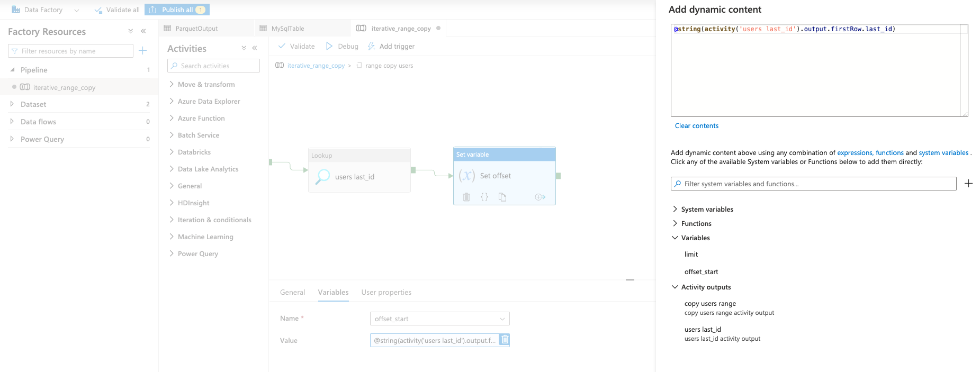Open iterative_range_copy breadcrumb link
This screenshot has width=980, height=372.
click(316, 66)
